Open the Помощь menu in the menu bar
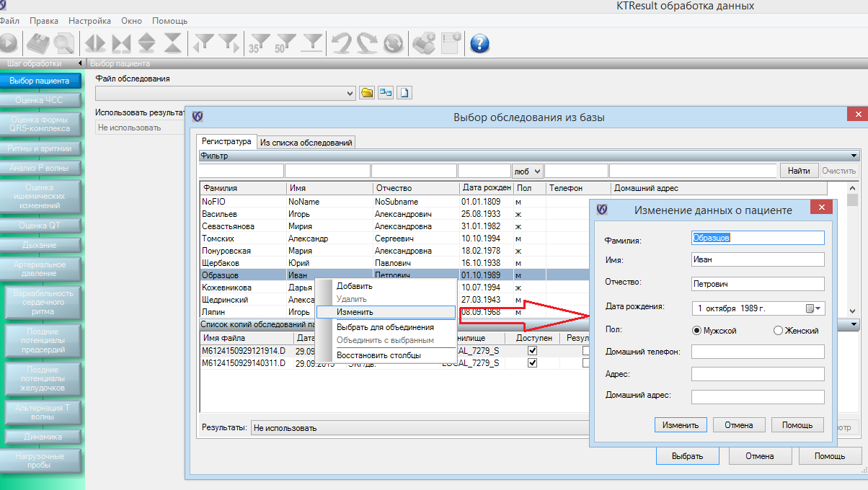This screenshot has width=868, height=490. [170, 21]
